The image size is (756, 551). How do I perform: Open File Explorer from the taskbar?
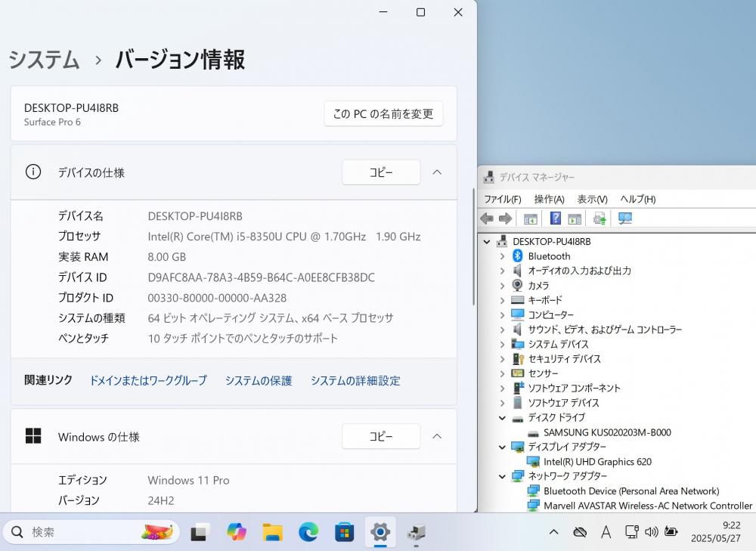[272, 532]
